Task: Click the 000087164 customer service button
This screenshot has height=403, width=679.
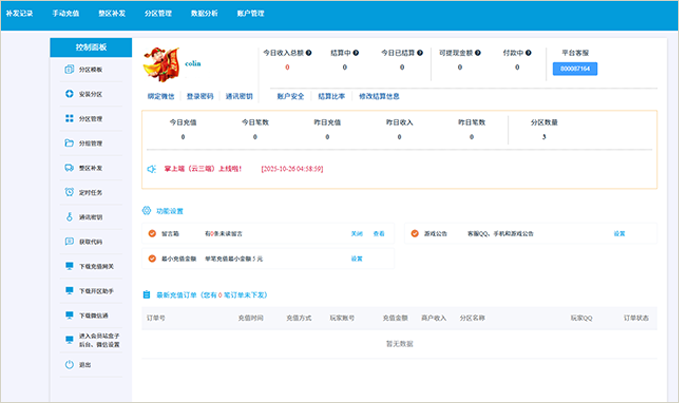Action: (x=574, y=68)
